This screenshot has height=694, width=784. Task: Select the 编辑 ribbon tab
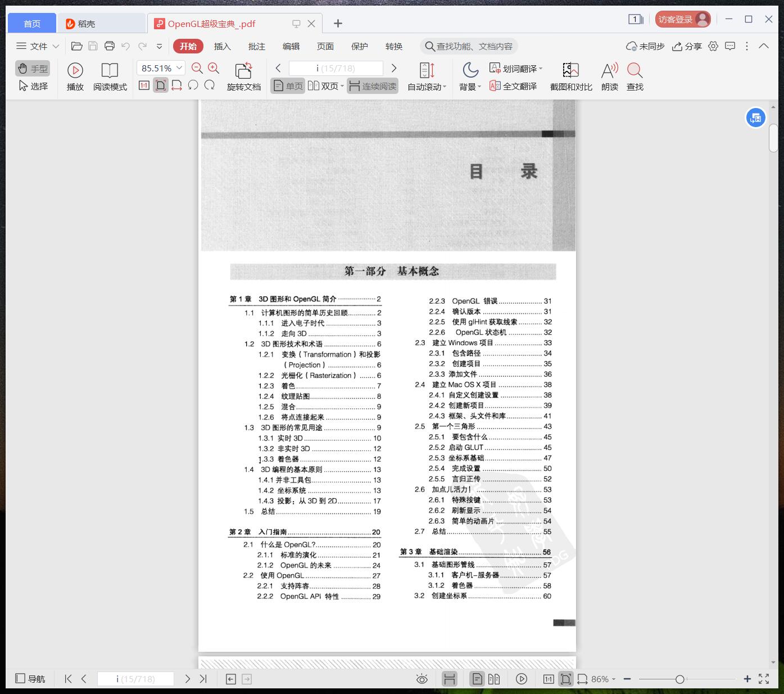[291, 46]
